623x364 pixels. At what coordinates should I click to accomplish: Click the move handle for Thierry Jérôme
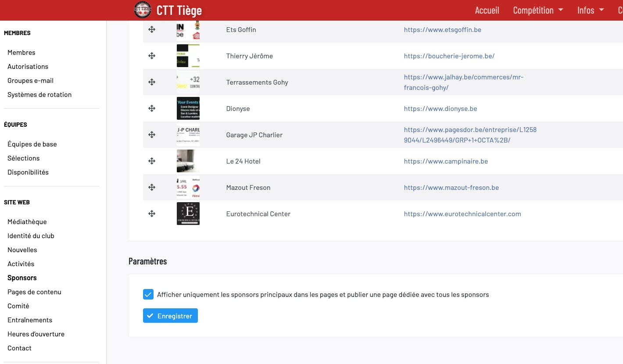[x=152, y=56]
